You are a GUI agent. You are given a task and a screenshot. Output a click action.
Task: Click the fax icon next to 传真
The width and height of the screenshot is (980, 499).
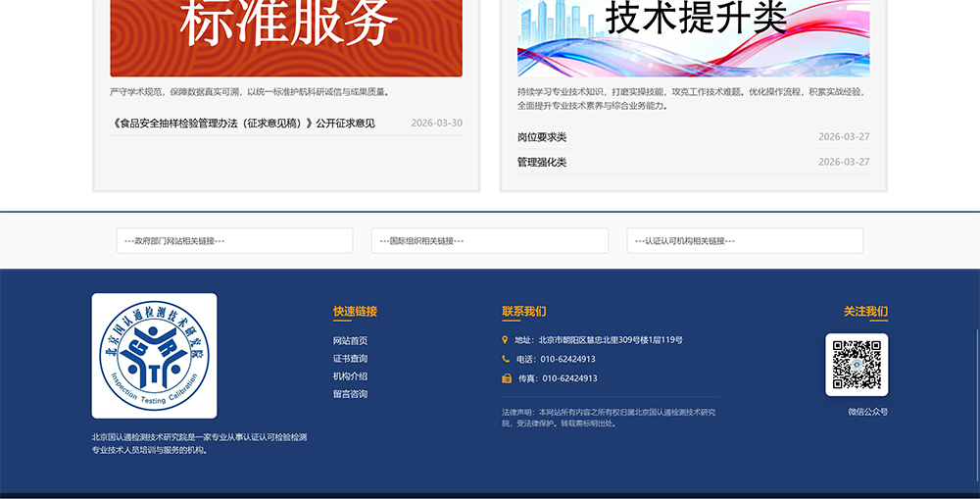pos(507,378)
